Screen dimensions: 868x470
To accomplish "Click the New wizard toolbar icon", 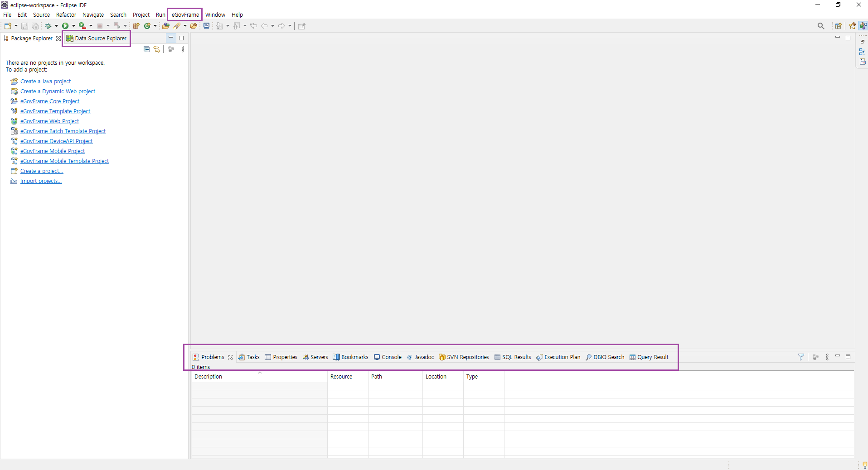I will [8, 26].
